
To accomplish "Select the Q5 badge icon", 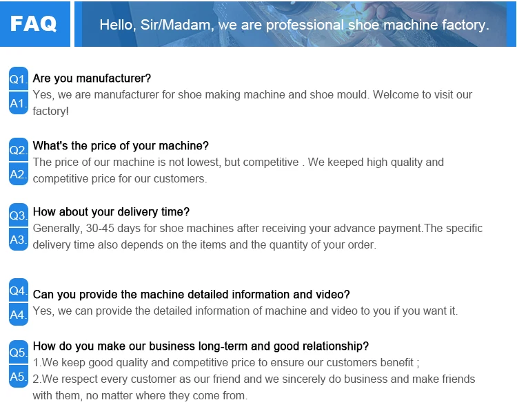I will point(18,352).
